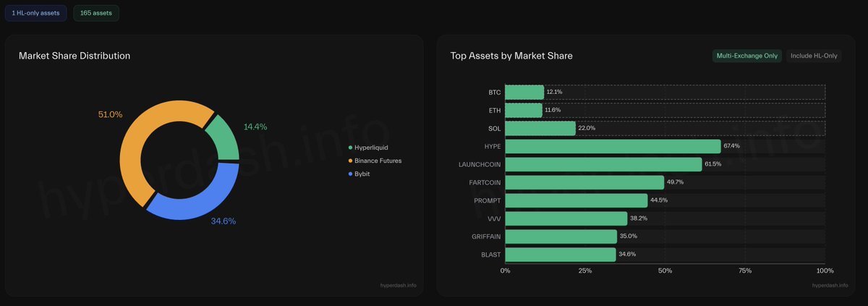Viewport: 868px width, 306px height.
Task: Click the 34.6% blue donut label
Action: 224,221
